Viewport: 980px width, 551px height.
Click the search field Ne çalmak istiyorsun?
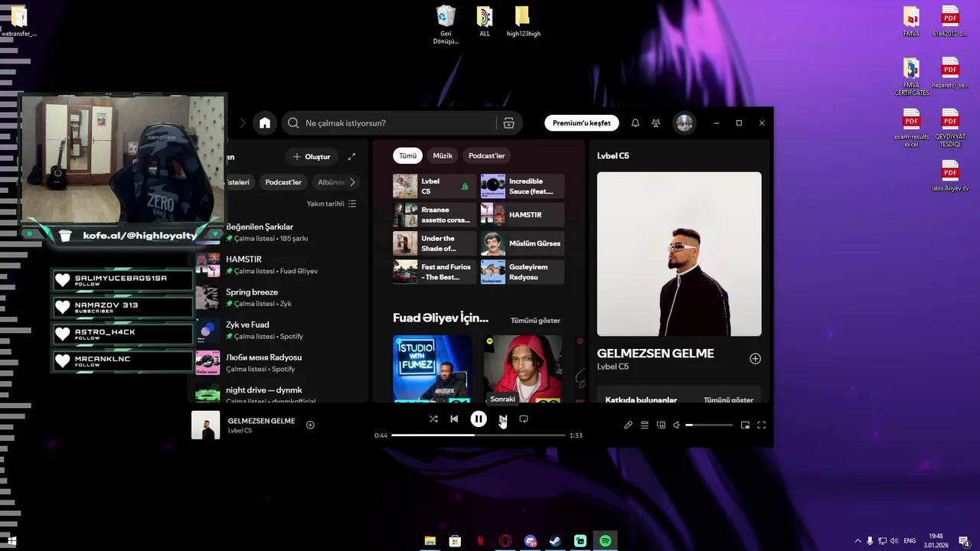390,122
